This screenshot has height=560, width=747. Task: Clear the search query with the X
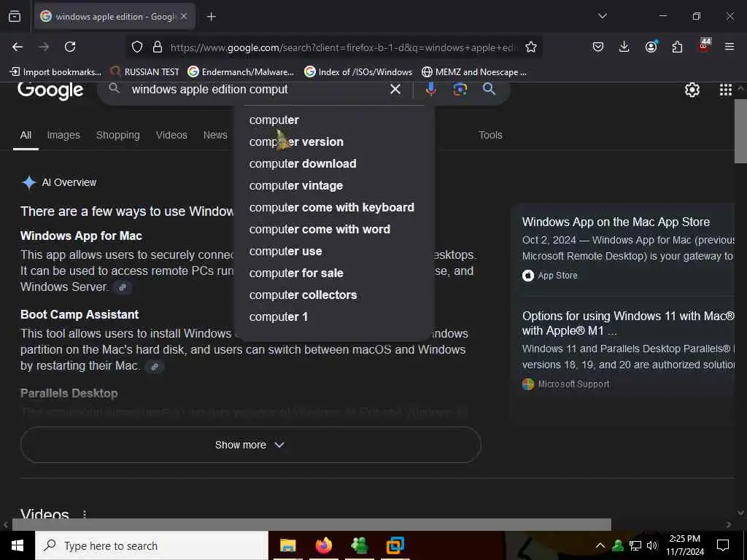395,89
